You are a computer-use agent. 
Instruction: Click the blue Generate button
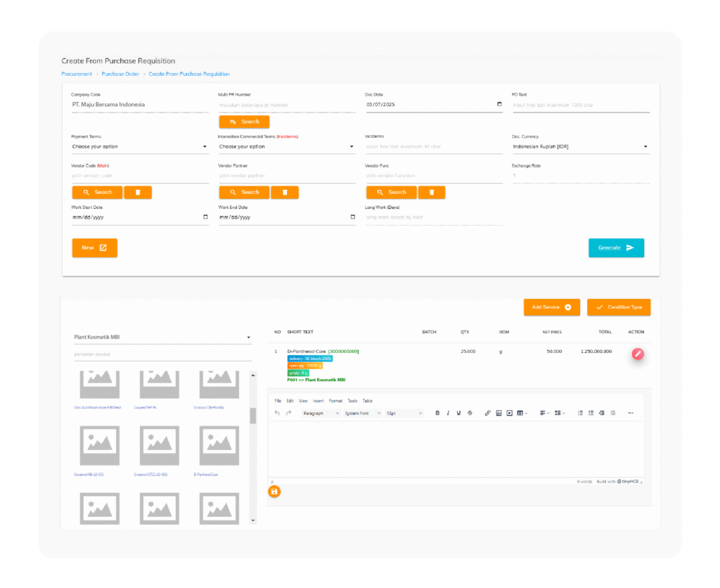pos(616,248)
